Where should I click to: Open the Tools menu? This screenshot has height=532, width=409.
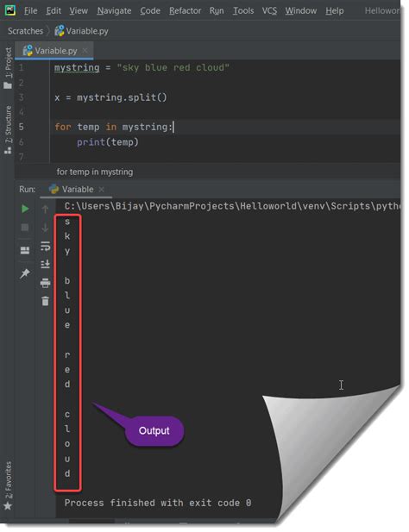(x=243, y=11)
